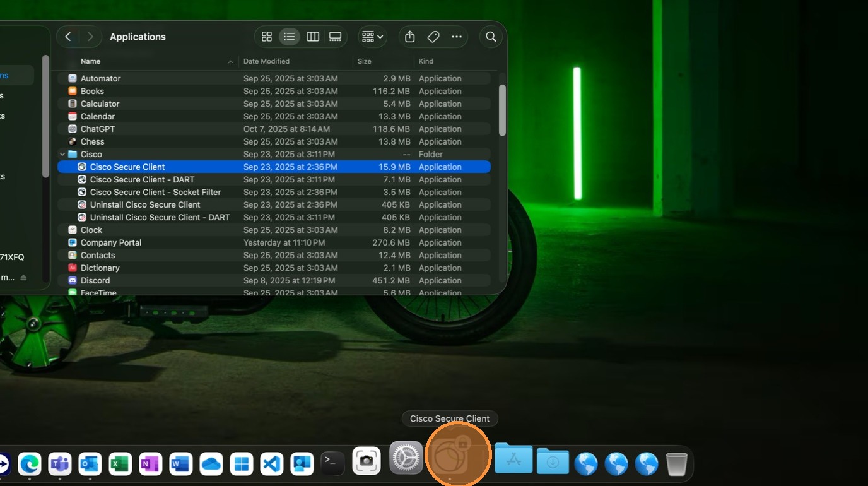Go back in Finder navigation
868x486 pixels.
click(68, 37)
